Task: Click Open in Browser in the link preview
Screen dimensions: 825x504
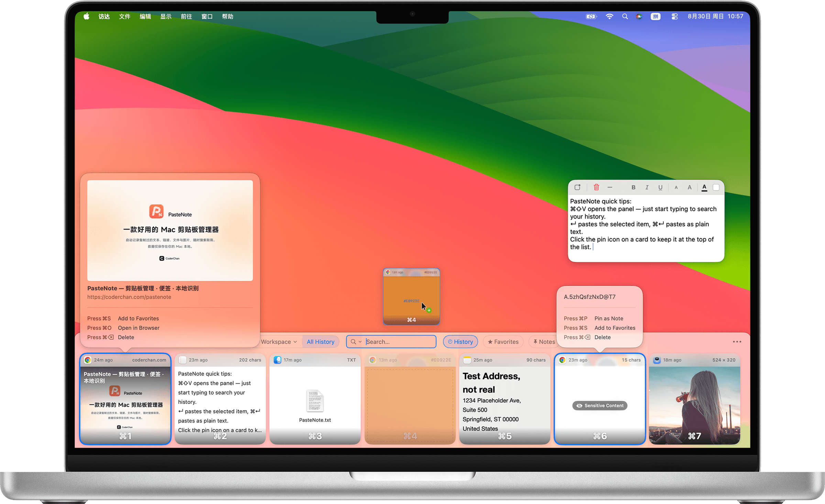Action: (x=139, y=328)
